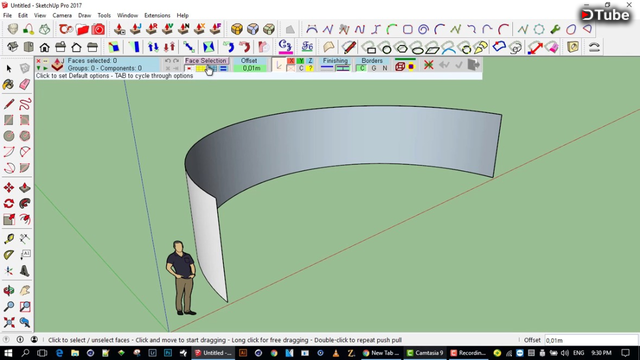Choose the Orbit tool
Screen dimensions: 640x360
(9, 291)
